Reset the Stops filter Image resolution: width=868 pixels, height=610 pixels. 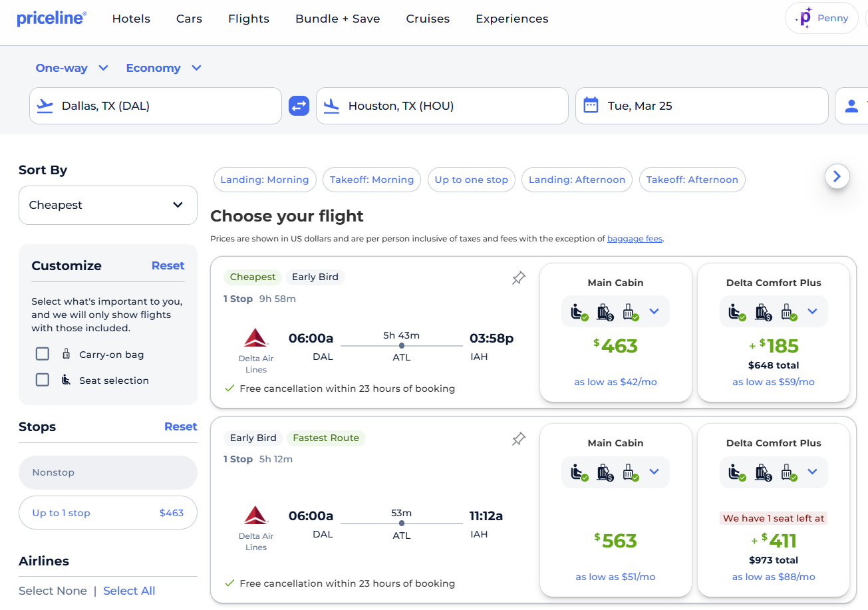[181, 426]
